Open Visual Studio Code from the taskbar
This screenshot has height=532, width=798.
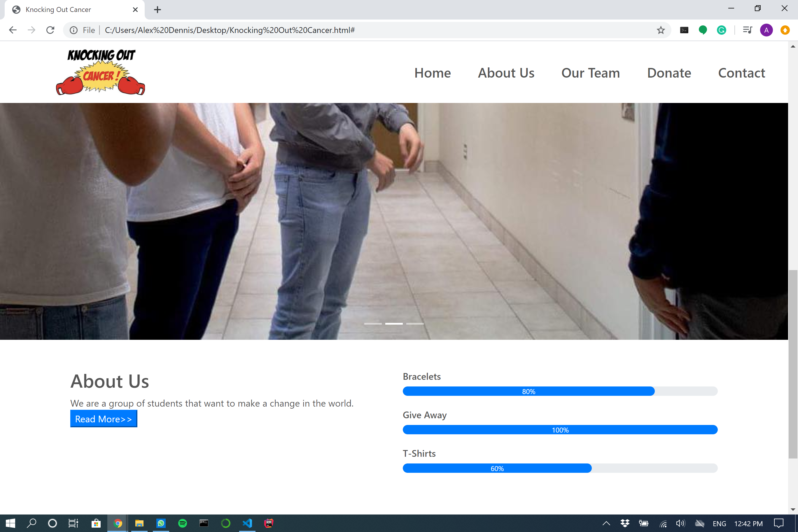(x=247, y=523)
